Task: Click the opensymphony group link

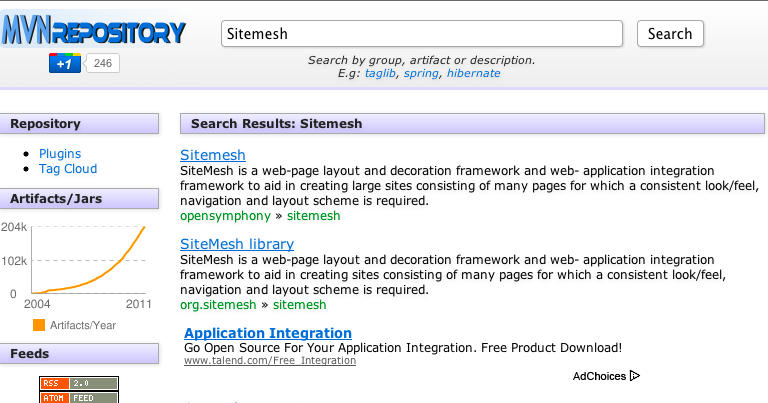Action: pyautogui.click(x=225, y=216)
